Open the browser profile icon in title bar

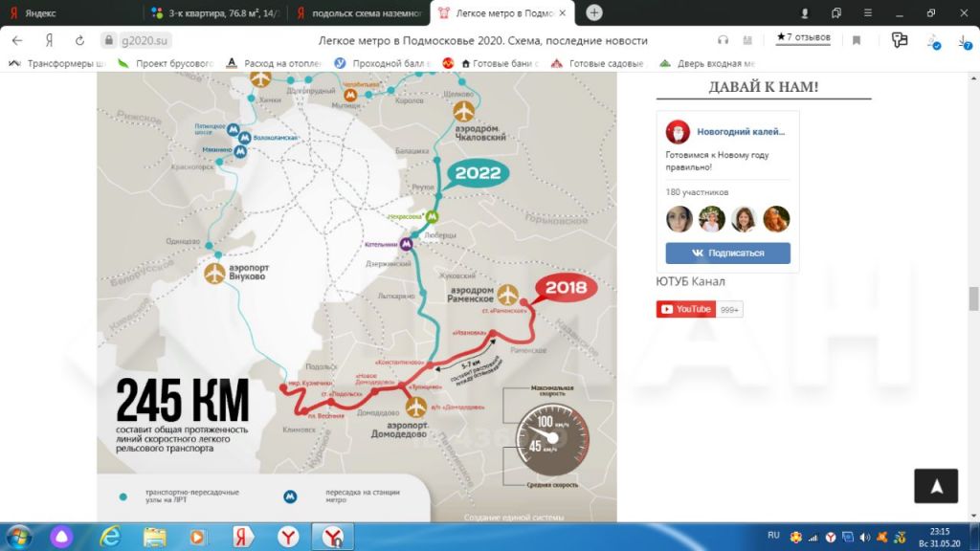[804, 13]
